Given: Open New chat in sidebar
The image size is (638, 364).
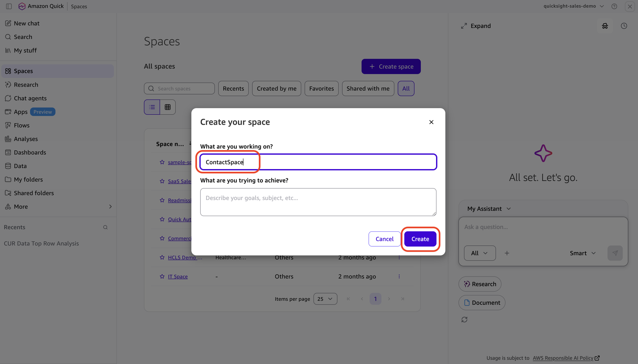Looking at the screenshot, I should point(26,23).
